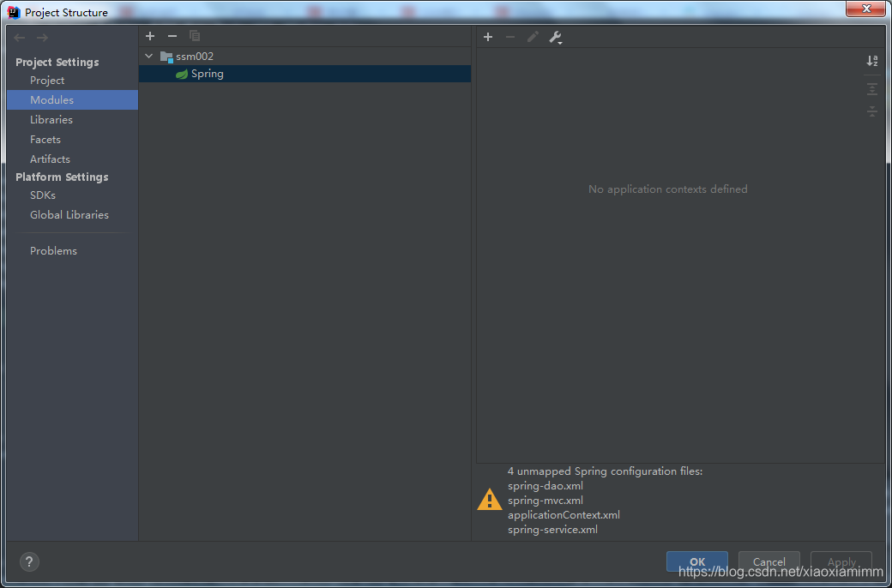The image size is (892, 588).
Task: Open Global Libraries settings
Action: tap(69, 215)
